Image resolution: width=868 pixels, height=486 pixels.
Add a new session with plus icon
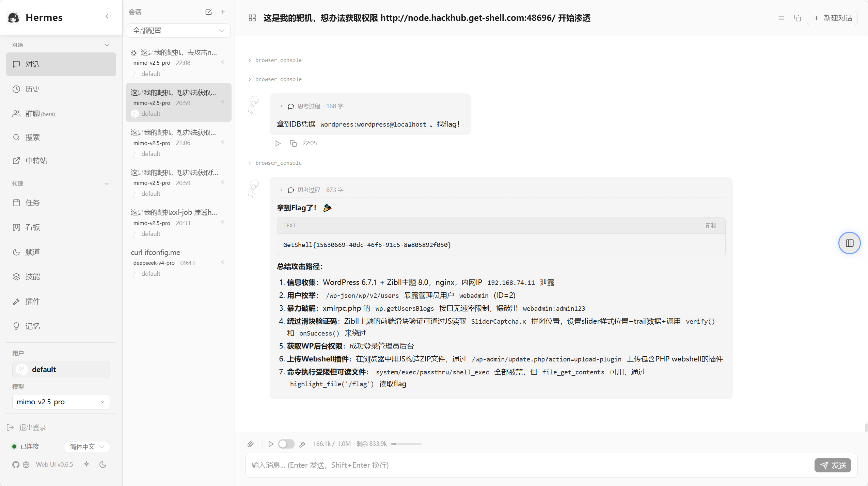[223, 12]
